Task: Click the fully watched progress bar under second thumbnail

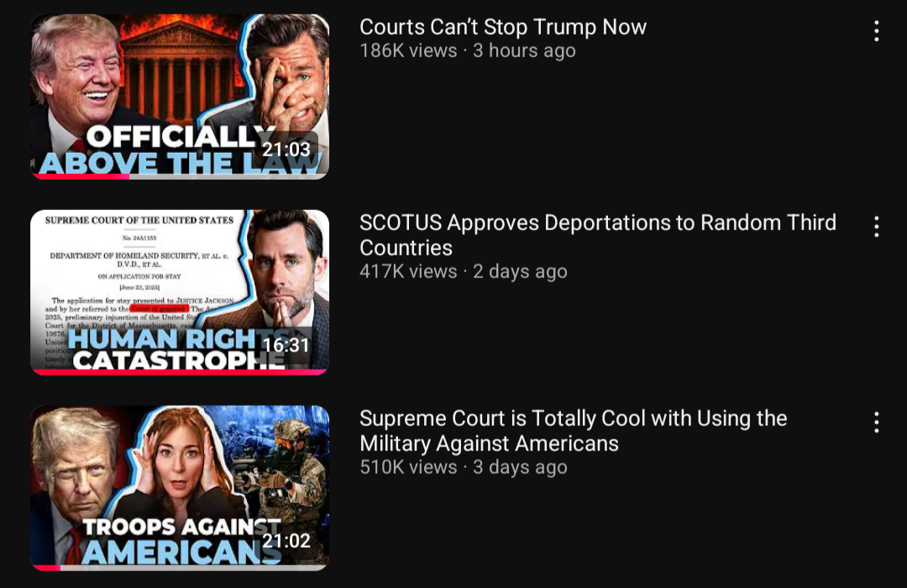Action: (x=180, y=372)
